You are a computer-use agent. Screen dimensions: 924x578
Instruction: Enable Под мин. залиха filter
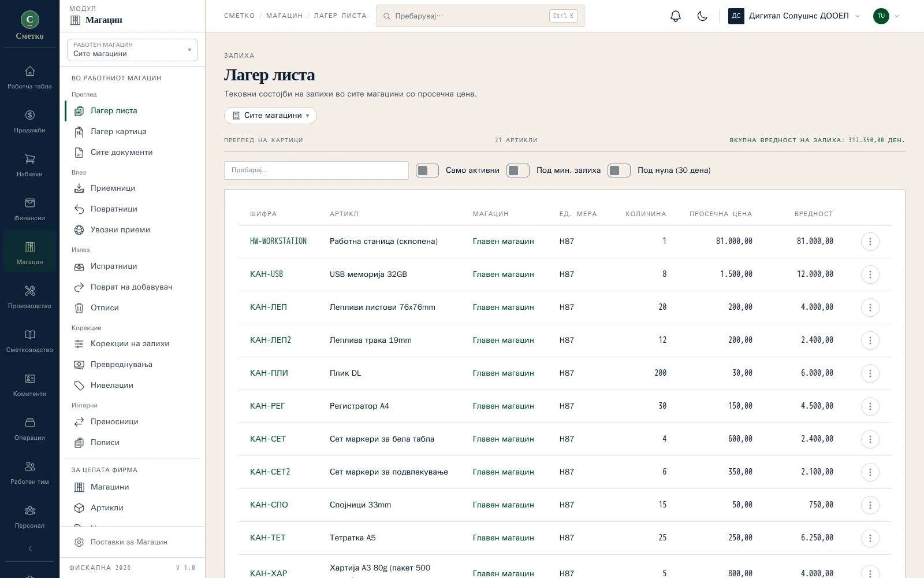[518, 171]
